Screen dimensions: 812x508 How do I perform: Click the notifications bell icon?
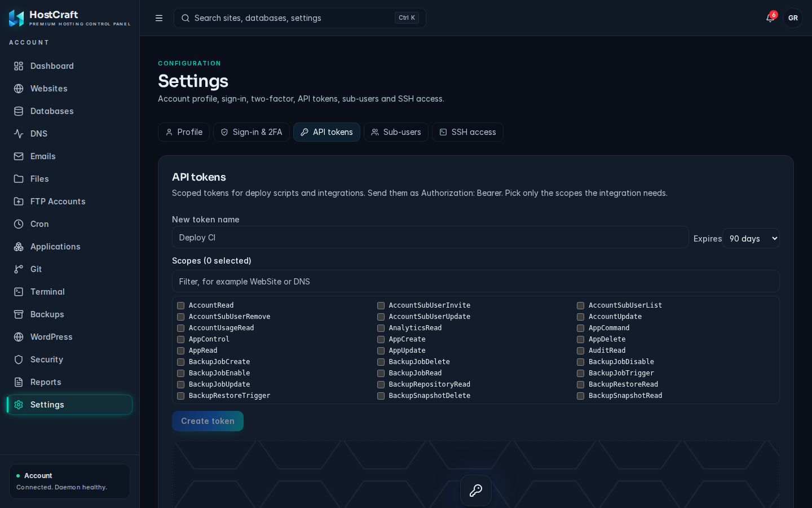tap(770, 18)
